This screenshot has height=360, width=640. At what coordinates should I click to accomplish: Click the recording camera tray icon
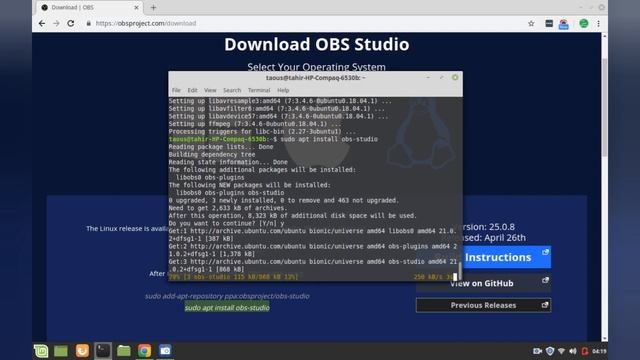pos(537,351)
